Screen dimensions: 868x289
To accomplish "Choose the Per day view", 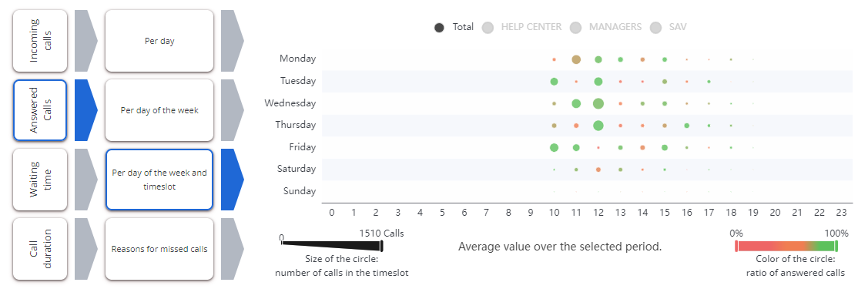I will pyautogui.click(x=159, y=40).
